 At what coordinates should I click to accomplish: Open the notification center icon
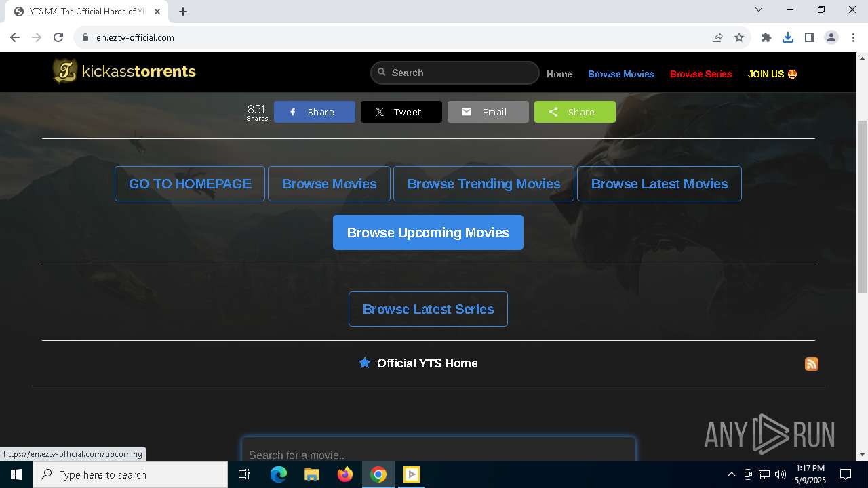tap(846, 474)
